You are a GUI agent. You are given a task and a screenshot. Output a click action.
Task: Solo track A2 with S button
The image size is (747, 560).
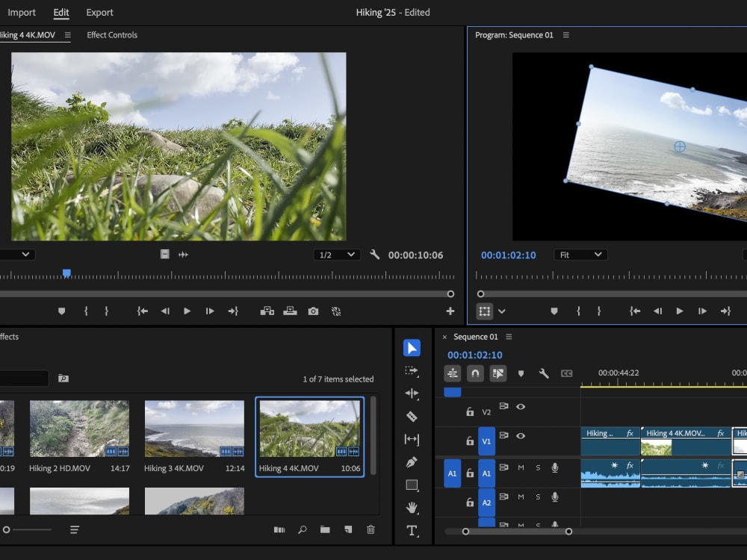[538, 497]
